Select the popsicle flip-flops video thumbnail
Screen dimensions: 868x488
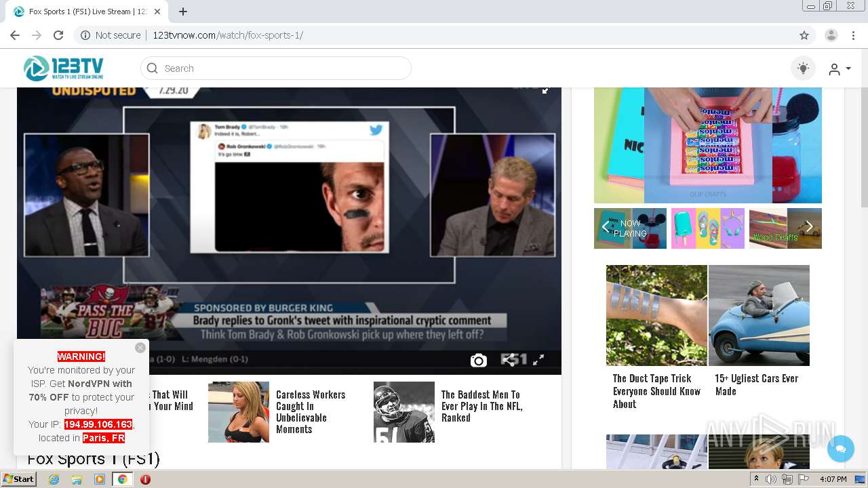tap(708, 228)
